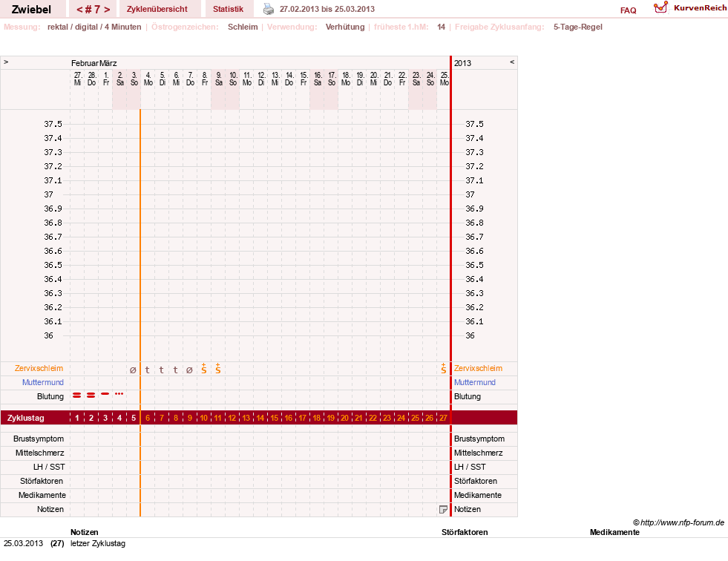Select cervical mucus S+ symbol on 25. Mo
The height and width of the screenshot is (561, 728).
click(x=443, y=369)
